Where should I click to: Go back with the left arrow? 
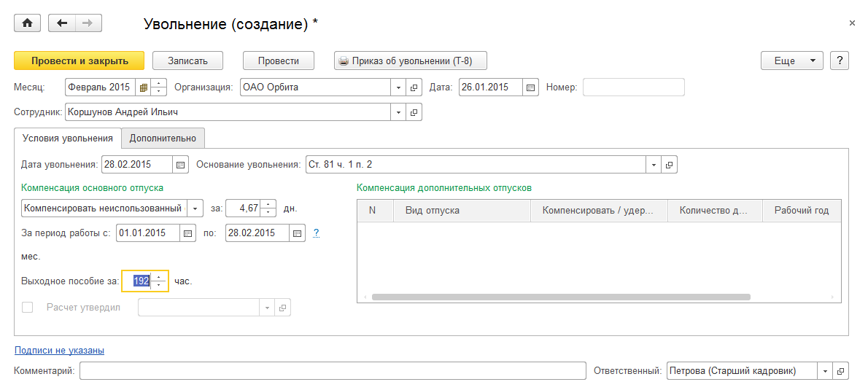coord(62,23)
